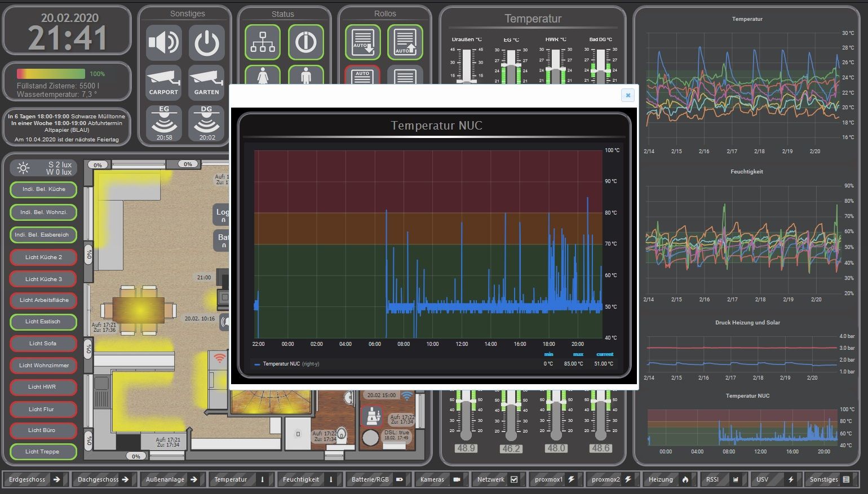Switch on Licht HWR
The width and height of the screenshot is (868, 494).
click(x=43, y=387)
